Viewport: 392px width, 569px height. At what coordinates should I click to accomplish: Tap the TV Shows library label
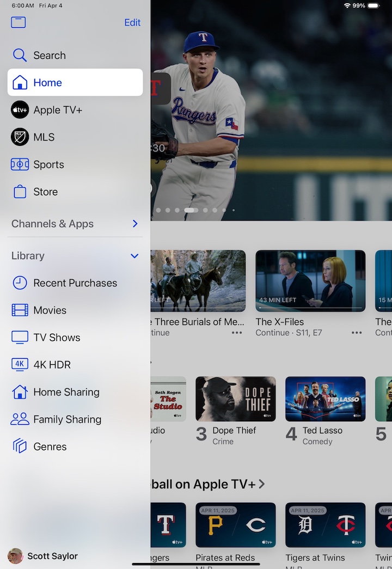[x=57, y=338]
